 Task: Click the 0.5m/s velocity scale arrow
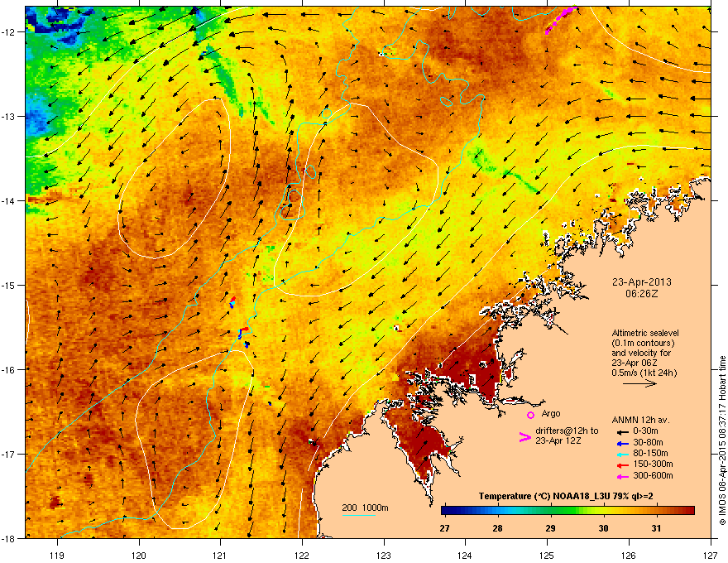pos(639,383)
